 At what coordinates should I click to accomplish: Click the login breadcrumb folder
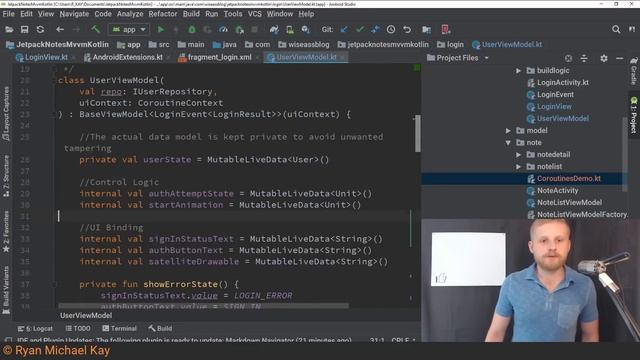click(450, 44)
